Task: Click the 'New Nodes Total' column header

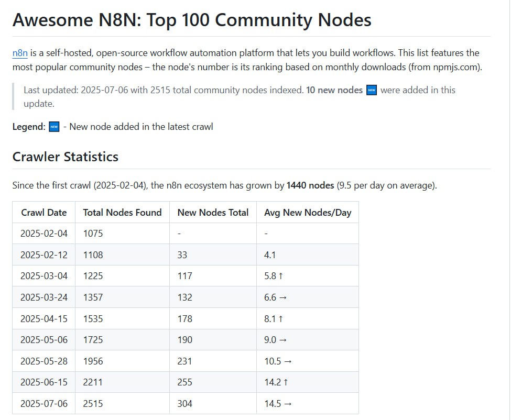Action: click(x=213, y=212)
